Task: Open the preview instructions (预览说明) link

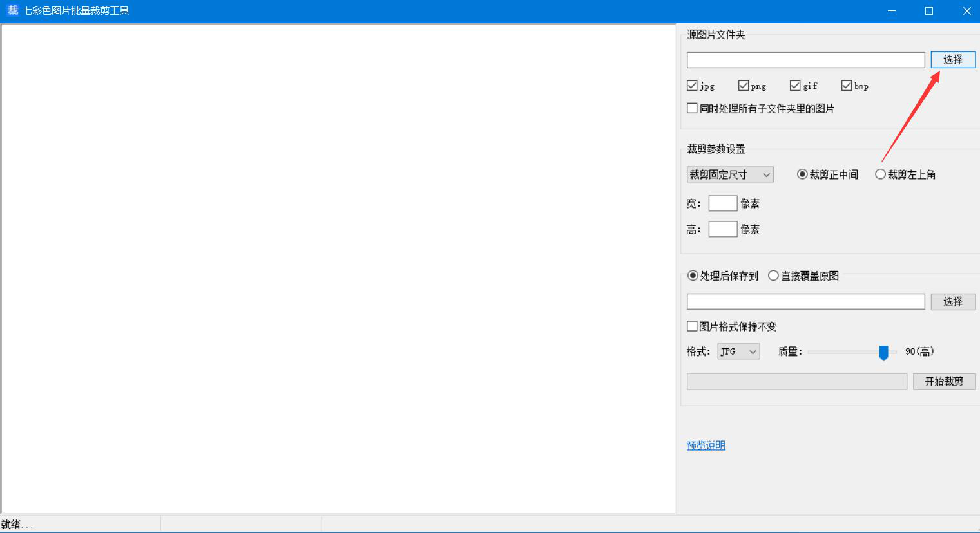Action: click(706, 445)
